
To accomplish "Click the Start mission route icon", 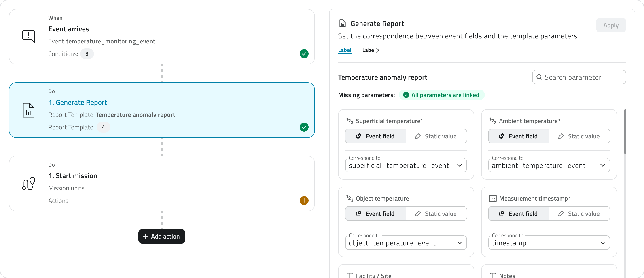I will point(28,183).
